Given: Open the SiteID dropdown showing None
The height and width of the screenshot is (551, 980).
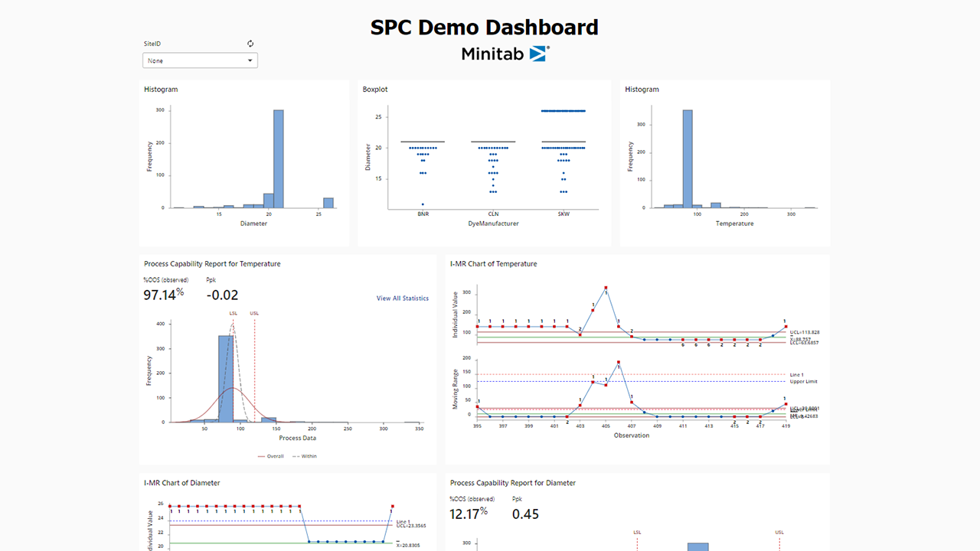Looking at the screenshot, I should point(199,60).
